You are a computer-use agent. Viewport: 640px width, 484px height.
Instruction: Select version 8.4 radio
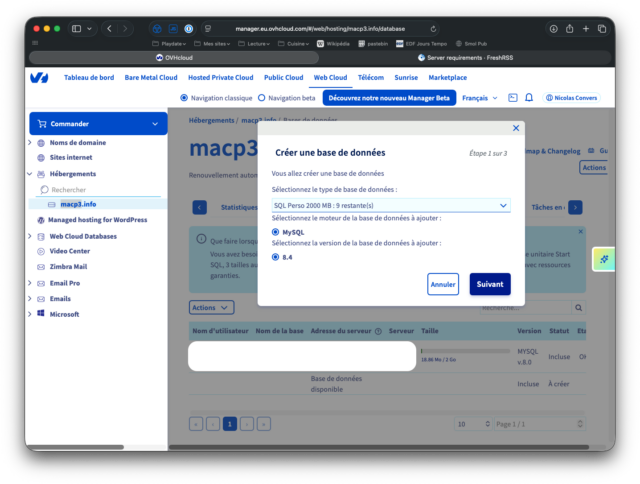pyautogui.click(x=276, y=257)
